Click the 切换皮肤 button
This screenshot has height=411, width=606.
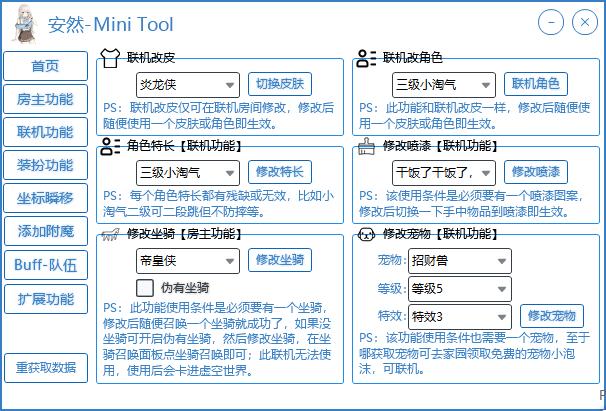tap(280, 84)
